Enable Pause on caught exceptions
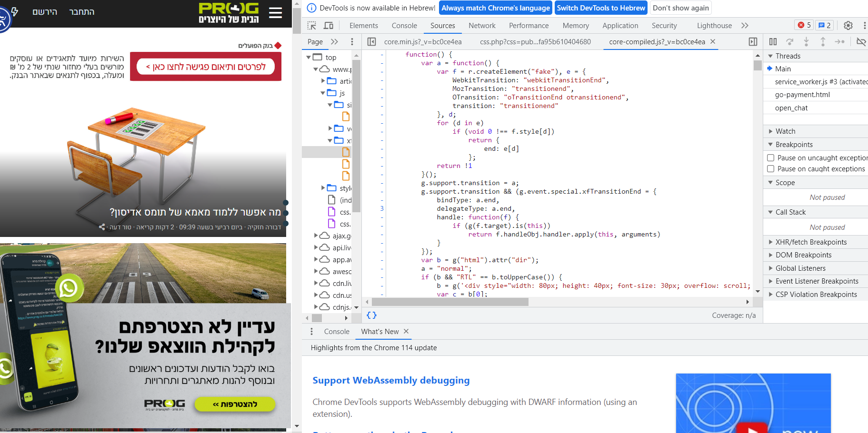 click(x=770, y=169)
